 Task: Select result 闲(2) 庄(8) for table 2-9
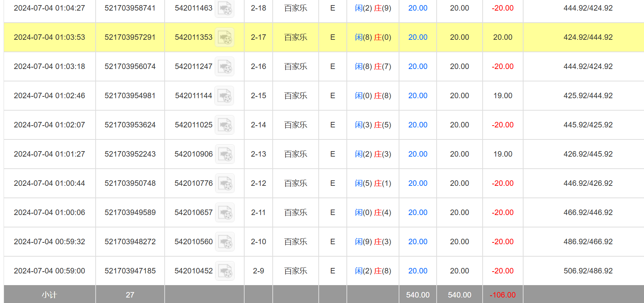click(373, 271)
